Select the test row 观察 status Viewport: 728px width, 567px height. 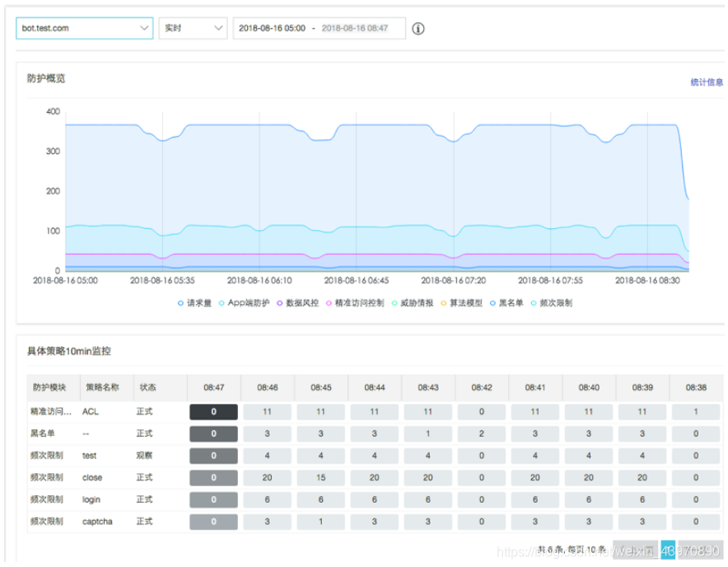point(144,456)
